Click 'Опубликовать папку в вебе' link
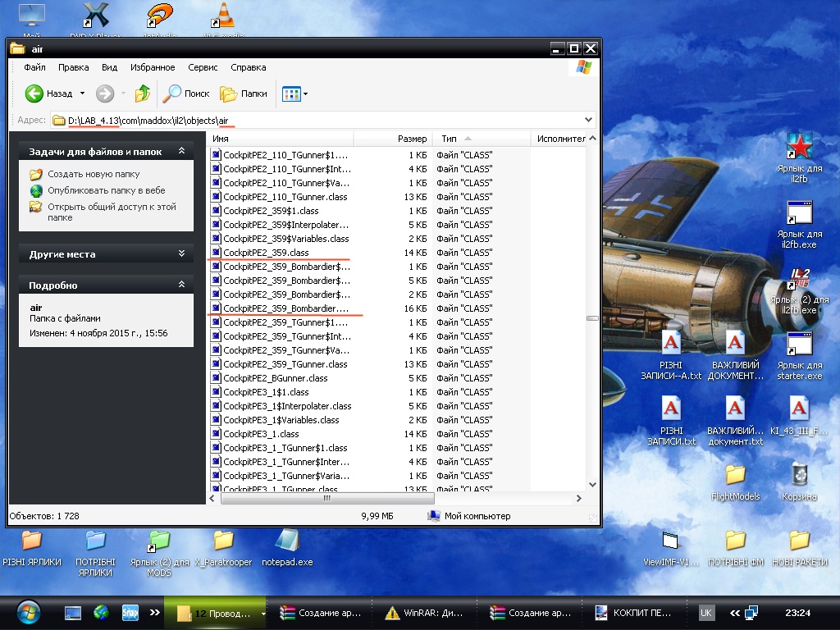Viewport: 840px width, 630px height. [x=106, y=190]
